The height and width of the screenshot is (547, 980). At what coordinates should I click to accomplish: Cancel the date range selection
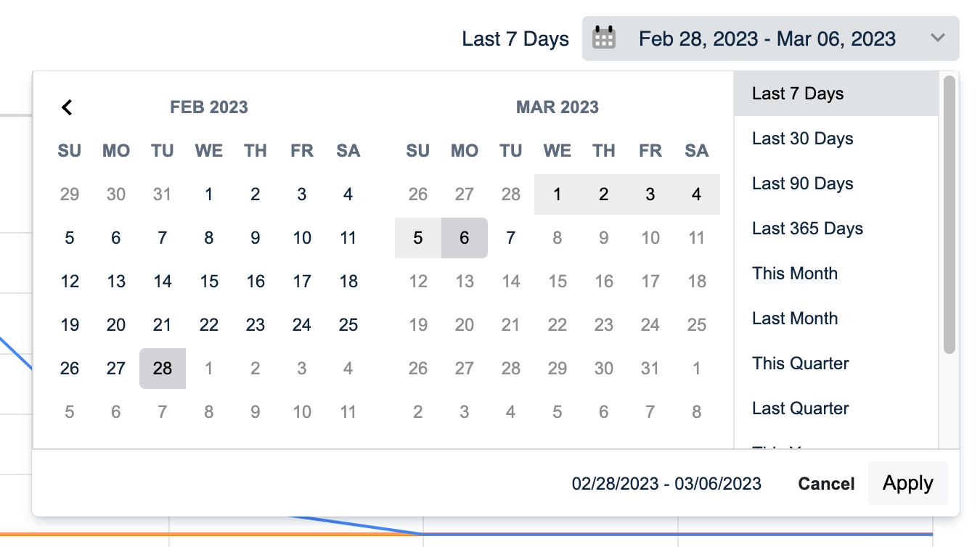pyautogui.click(x=826, y=484)
